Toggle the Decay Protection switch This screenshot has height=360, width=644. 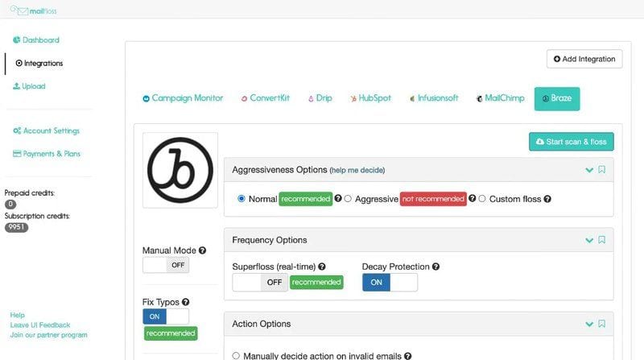coord(390,283)
